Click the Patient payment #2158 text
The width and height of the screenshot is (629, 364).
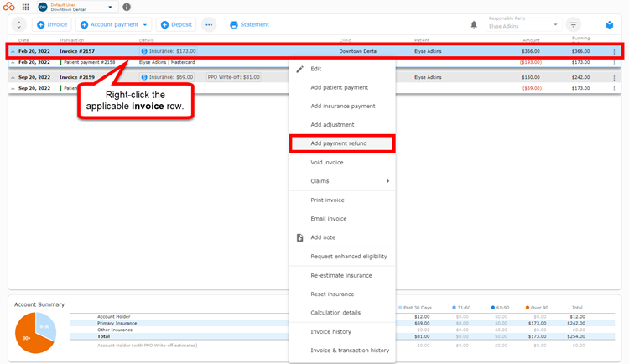[90, 62]
